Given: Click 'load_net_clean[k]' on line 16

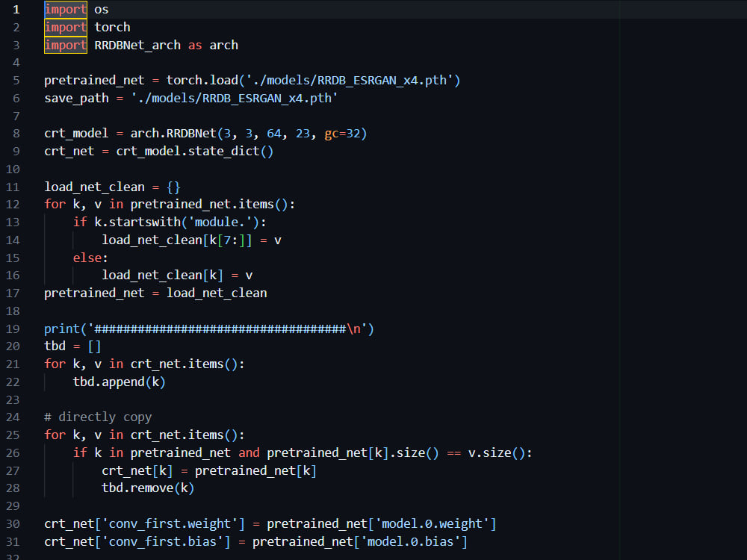Looking at the screenshot, I should pos(162,276).
